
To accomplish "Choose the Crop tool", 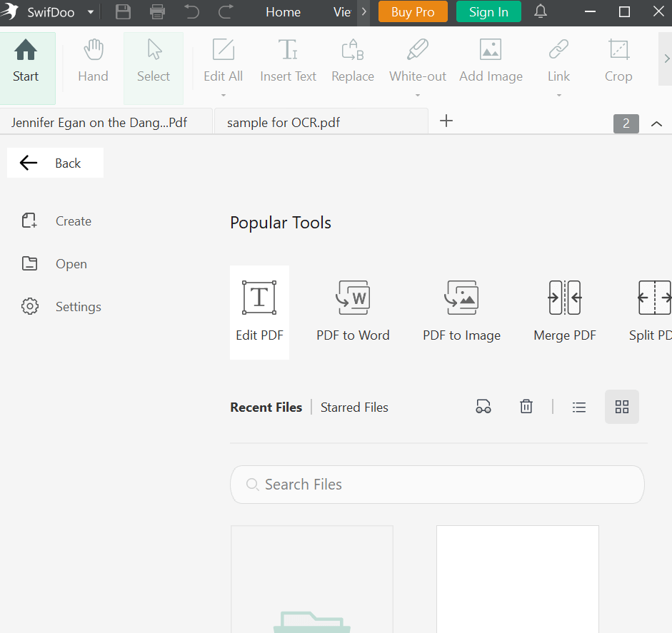I will pyautogui.click(x=618, y=60).
